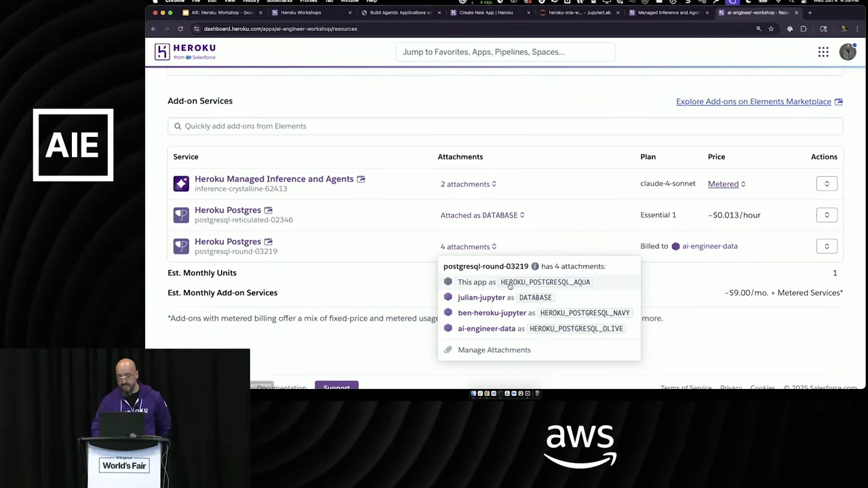The image size is (868, 488).
Task: Click the postgresql-reticulated-02346 Postgres icon
Action: coord(181,215)
